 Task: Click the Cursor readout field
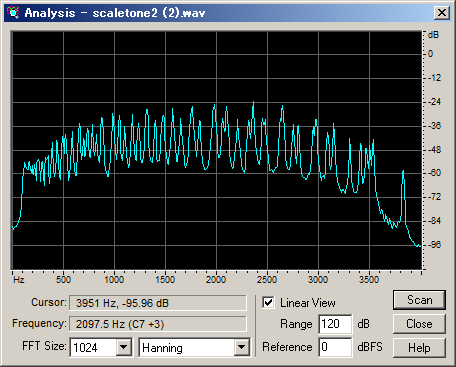[158, 303]
